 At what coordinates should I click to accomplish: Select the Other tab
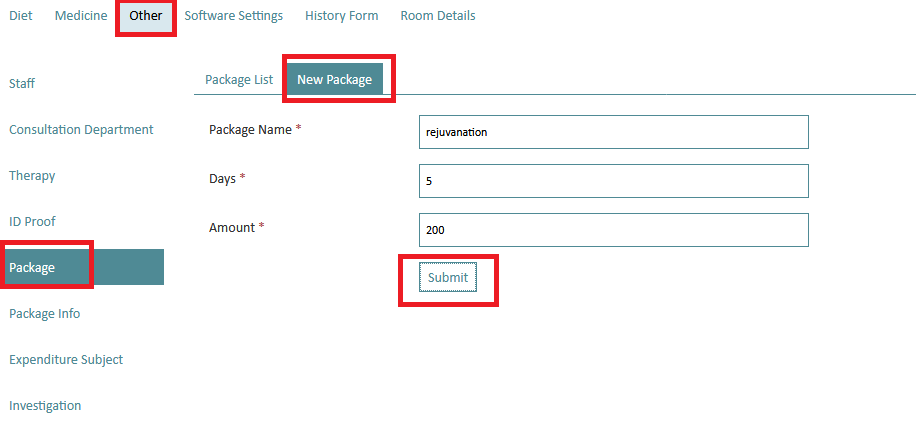coord(146,16)
